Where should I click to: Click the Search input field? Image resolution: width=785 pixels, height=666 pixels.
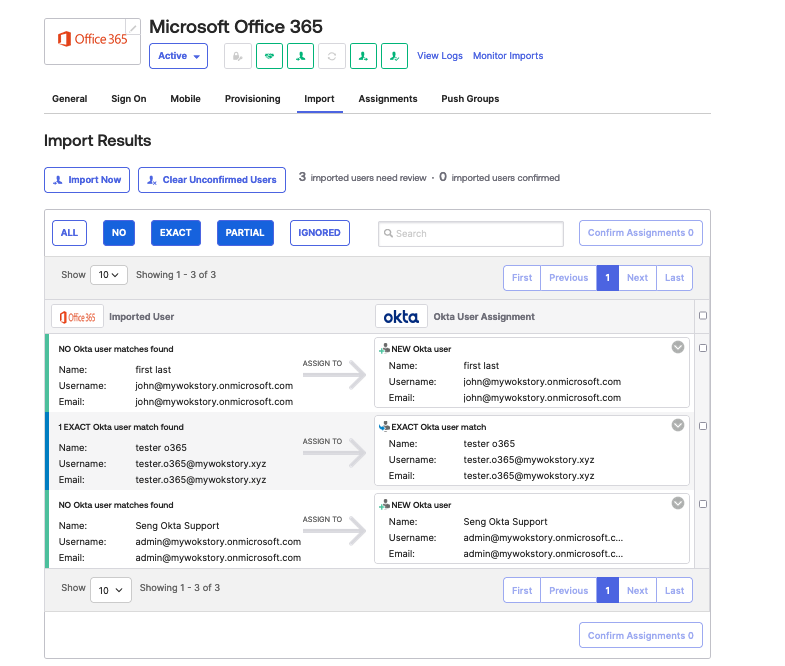471,234
